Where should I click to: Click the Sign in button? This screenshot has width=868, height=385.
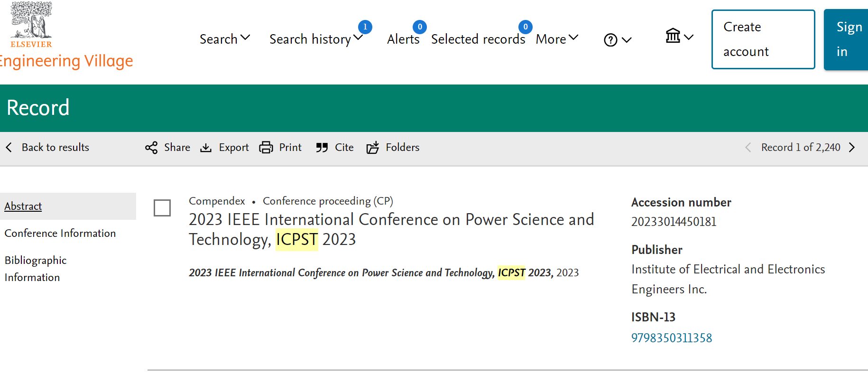(x=846, y=39)
